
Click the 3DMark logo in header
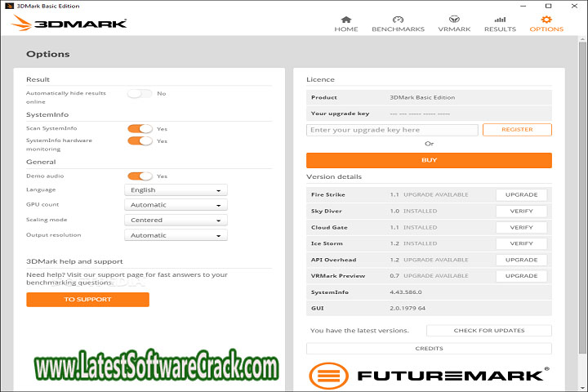tap(69, 23)
